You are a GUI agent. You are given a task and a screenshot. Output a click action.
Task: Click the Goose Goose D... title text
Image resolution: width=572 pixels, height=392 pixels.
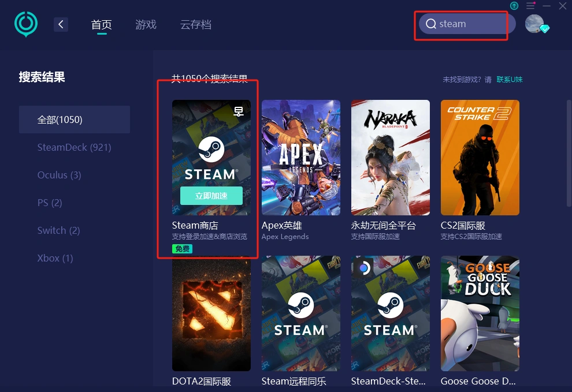tap(478, 381)
